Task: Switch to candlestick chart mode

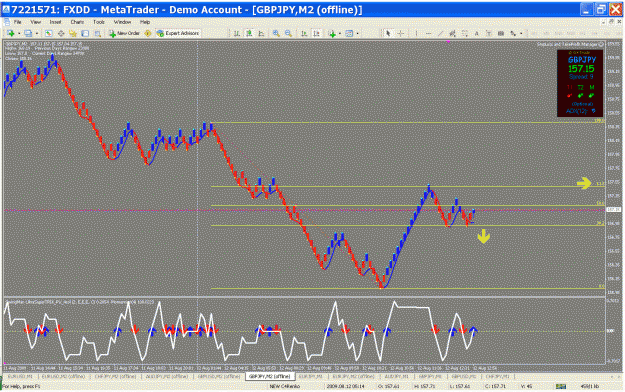Action: pos(249,33)
